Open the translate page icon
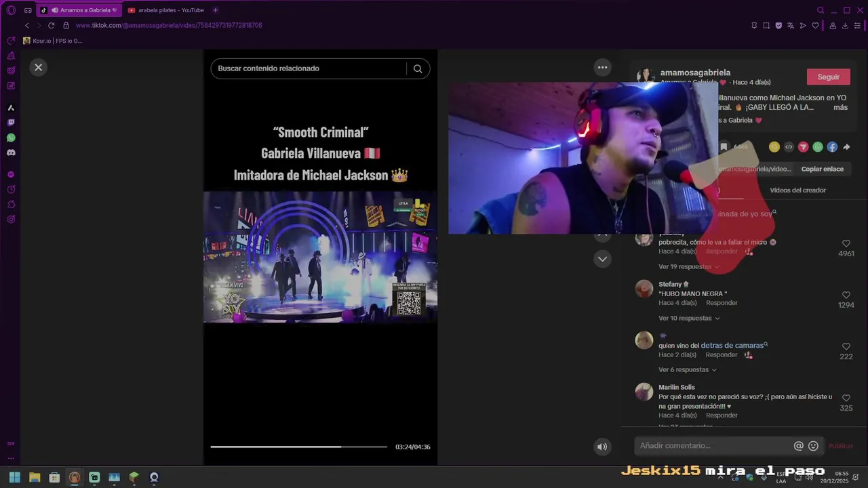The image size is (868, 488). (791, 26)
